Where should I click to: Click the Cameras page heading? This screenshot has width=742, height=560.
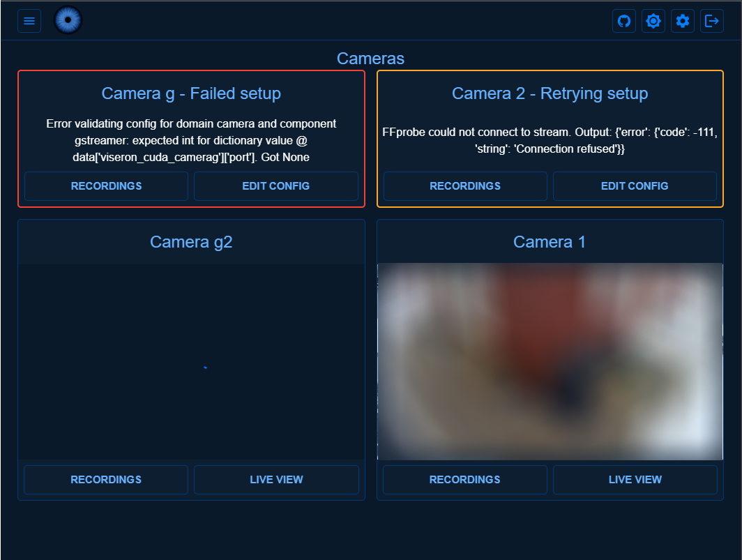point(370,59)
